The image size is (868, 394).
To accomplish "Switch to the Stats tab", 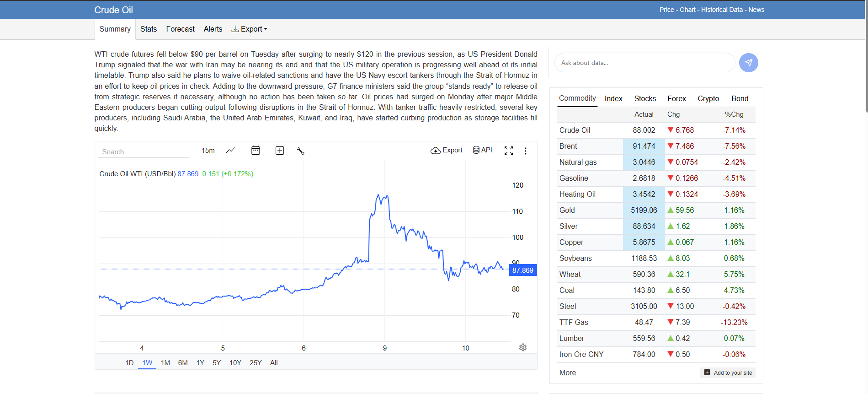I will tap(149, 29).
